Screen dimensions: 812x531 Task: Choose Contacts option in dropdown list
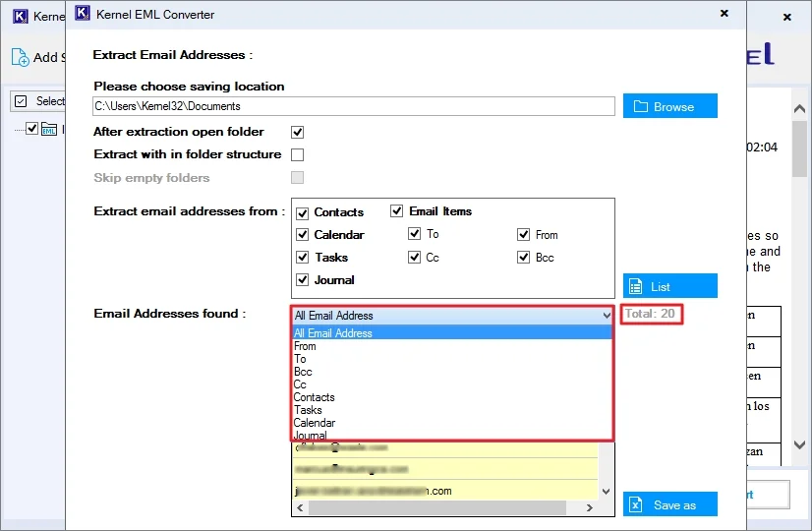point(315,397)
